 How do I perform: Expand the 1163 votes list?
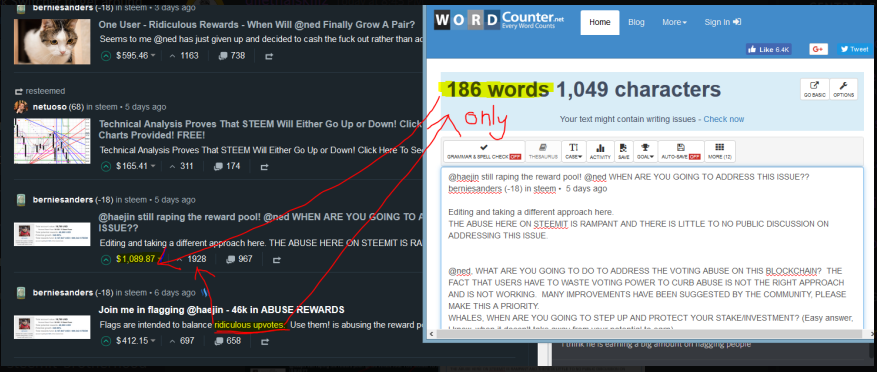click(183, 56)
